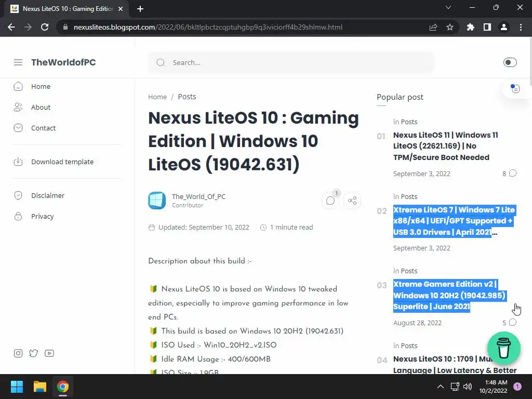Go to Home in the sidebar
Viewport: 532px width, 399px height.
(41, 87)
